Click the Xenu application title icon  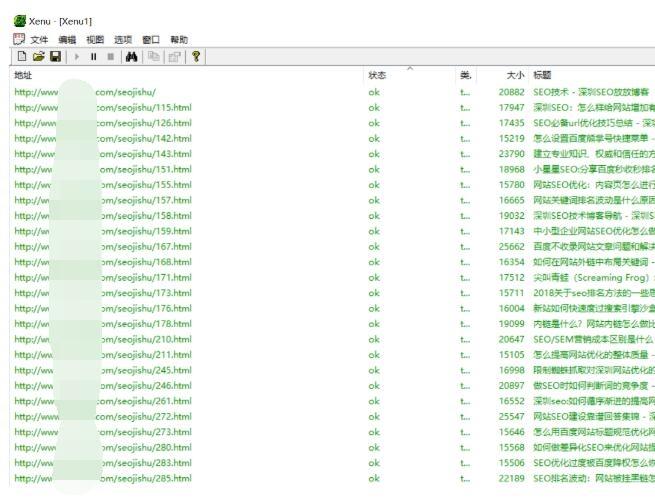pyautogui.click(x=20, y=21)
